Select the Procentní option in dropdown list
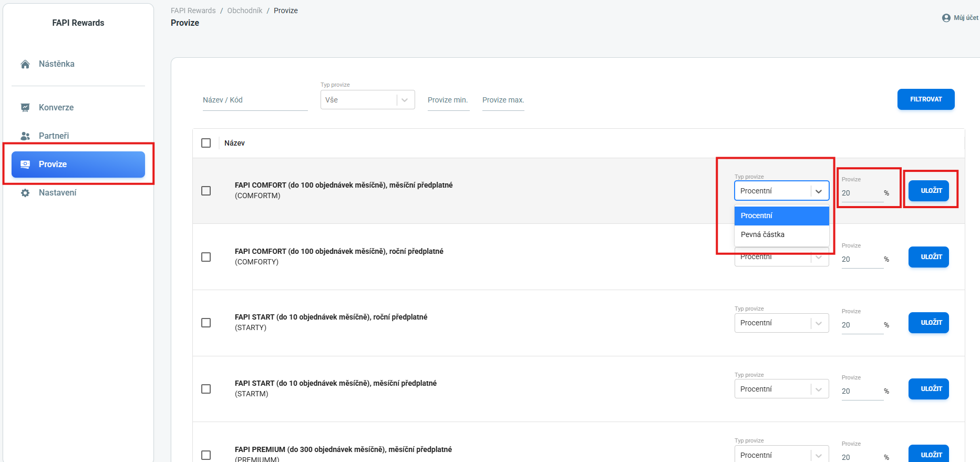Screen dimensions: 980x462 pyautogui.click(x=782, y=216)
